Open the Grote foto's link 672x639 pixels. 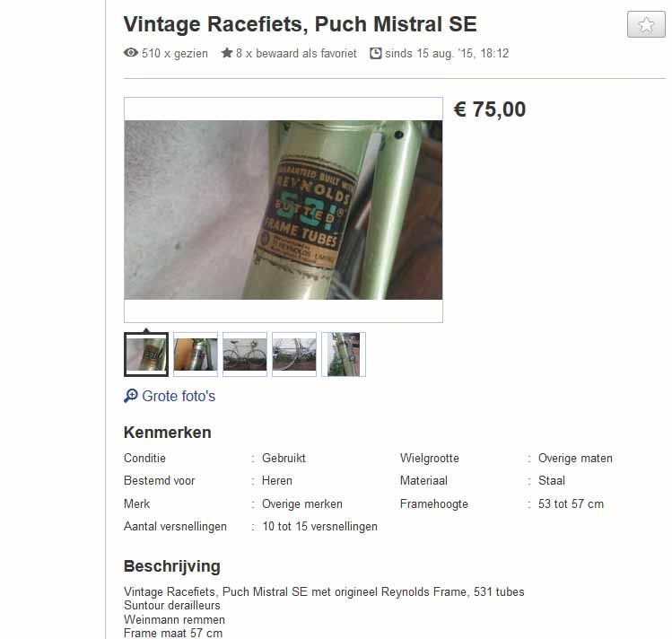coord(179,396)
